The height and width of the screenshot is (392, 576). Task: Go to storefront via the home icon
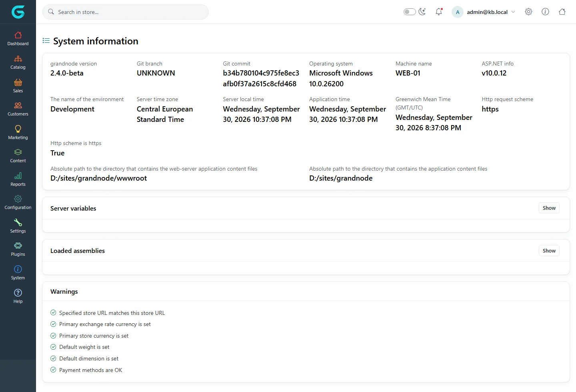(562, 12)
